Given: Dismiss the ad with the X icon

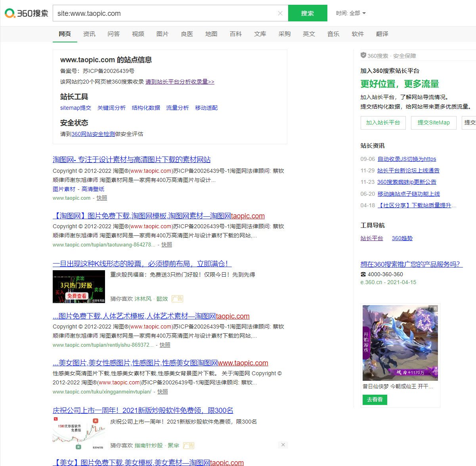Looking at the screenshot, I should coord(283,445).
